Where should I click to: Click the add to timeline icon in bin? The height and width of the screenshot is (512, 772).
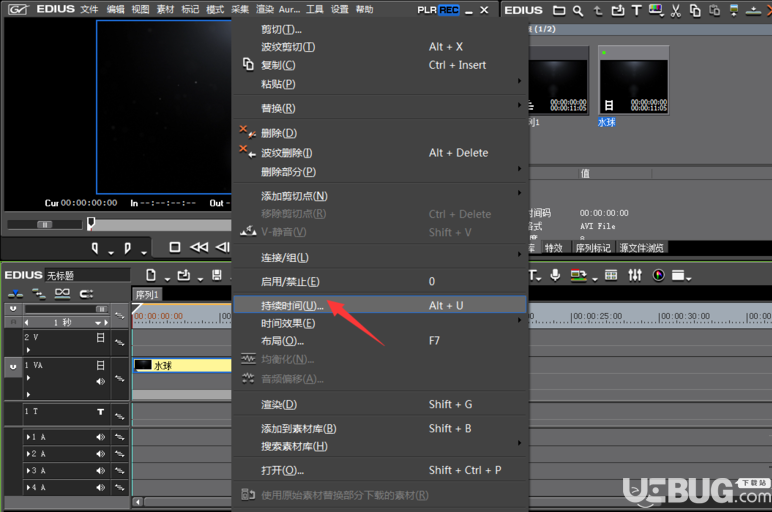(753, 10)
